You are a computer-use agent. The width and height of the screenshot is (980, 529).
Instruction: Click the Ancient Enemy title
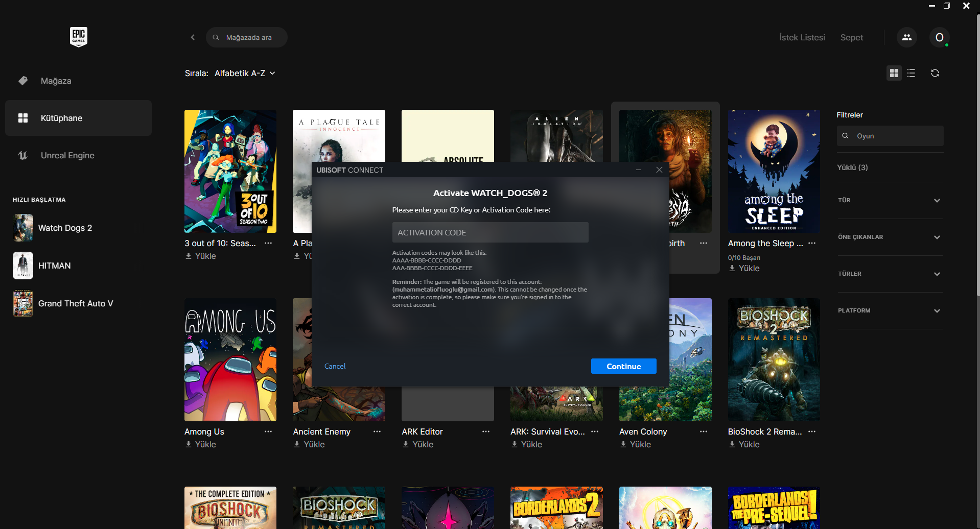coord(322,431)
